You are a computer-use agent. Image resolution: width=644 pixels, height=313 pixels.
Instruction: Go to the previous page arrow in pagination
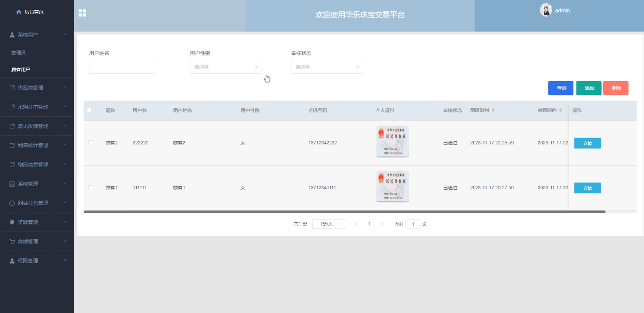pos(356,224)
